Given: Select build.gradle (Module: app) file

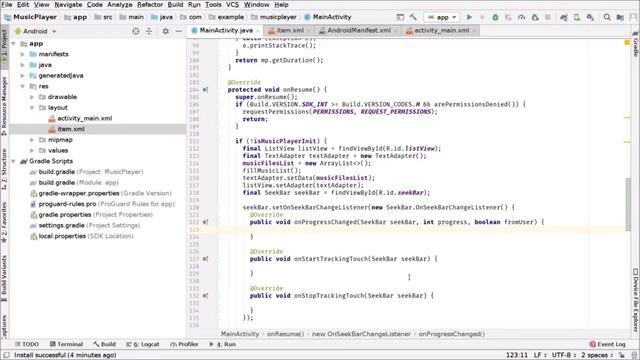Looking at the screenshot, I should (x=74, y=182).
